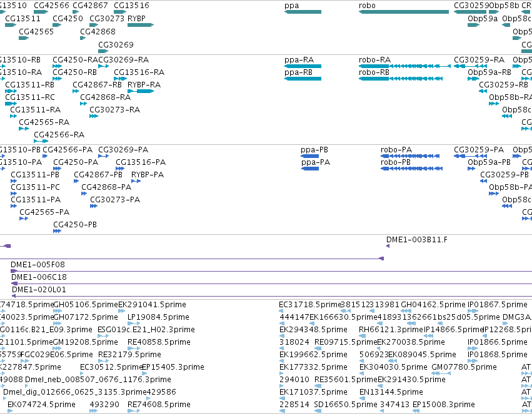
Task: Select the LP19084.5prime EST label
Action: (x=158, y=317)
